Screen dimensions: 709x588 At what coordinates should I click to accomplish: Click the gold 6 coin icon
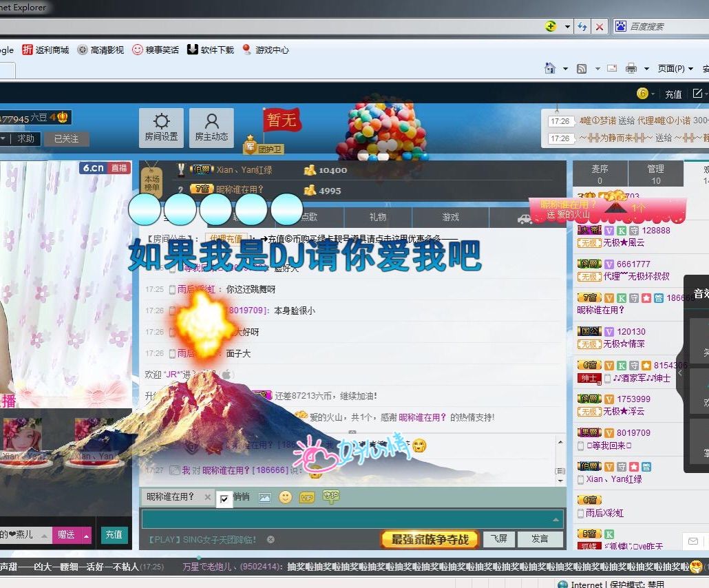pyautogui.click(x=642, y=93)
